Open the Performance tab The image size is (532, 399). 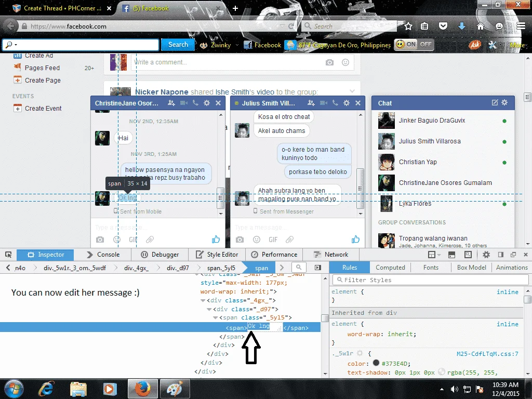pyautogui.click(x=274, y=255)
